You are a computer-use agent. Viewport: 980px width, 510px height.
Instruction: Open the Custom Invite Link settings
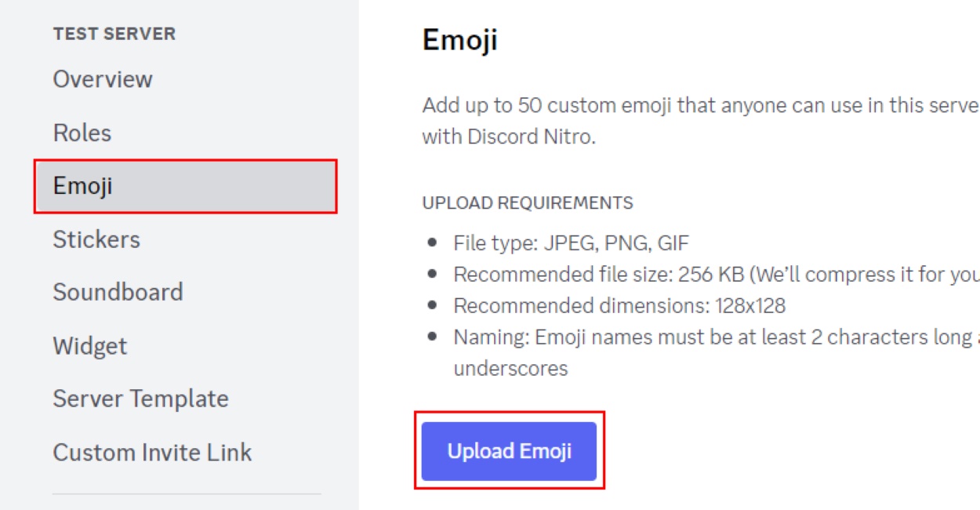click(x=152, y=452)
